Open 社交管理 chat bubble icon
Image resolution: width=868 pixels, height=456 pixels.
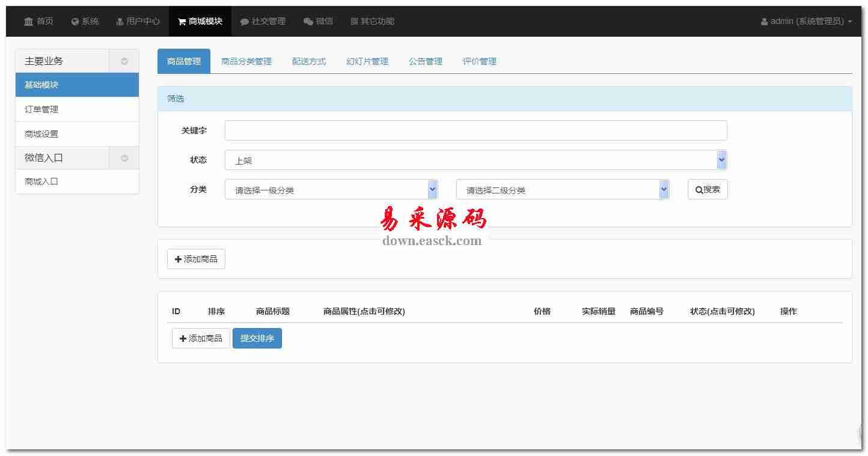click(245, 22)
